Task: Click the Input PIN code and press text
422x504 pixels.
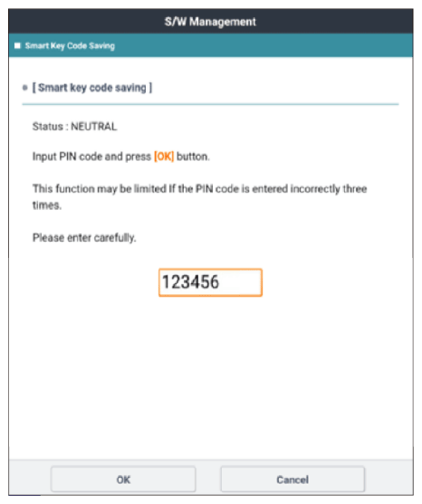Action: [x=91, y=157]
